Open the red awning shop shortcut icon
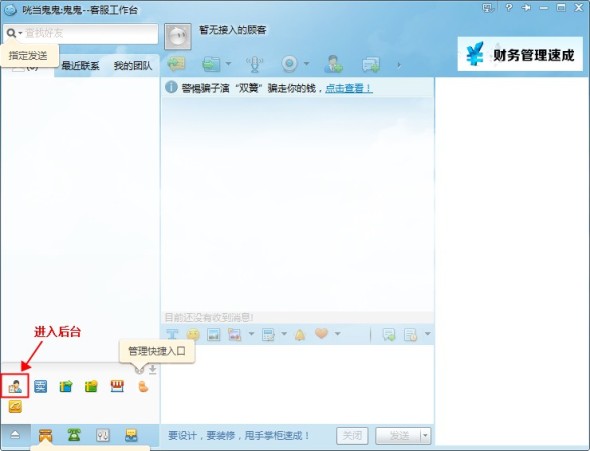Viewport: 590px width, 451px height. (x=117, y=386)
